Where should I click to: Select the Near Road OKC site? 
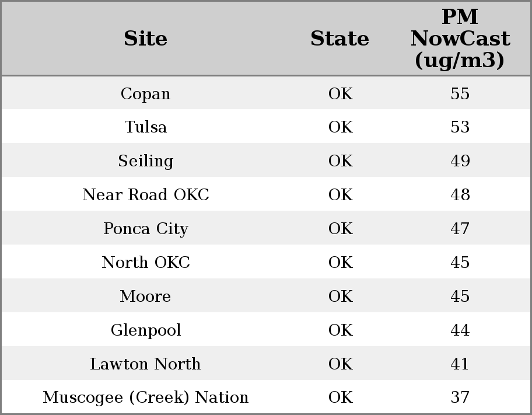(x=145, y=195)
